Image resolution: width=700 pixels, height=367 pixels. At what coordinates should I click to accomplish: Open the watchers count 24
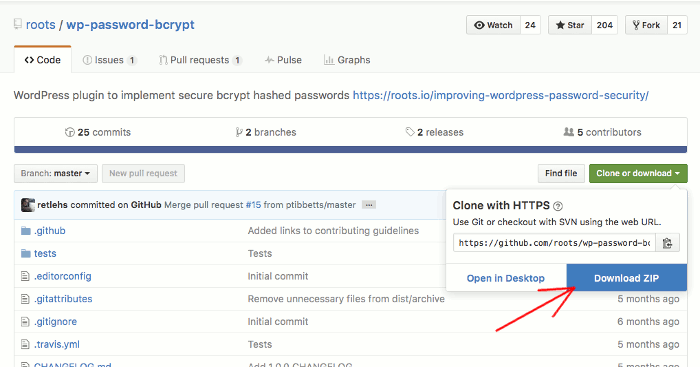pos(530,25)
